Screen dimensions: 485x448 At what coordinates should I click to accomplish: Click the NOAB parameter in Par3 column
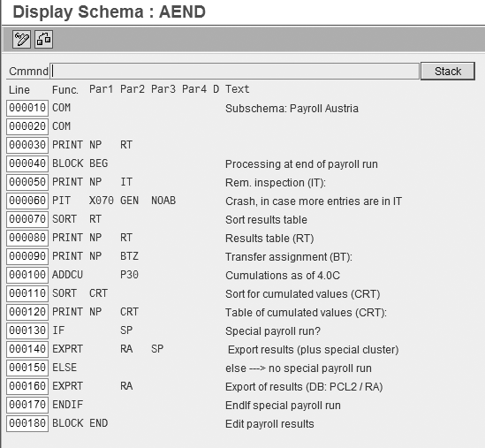(x=163, y=201)
